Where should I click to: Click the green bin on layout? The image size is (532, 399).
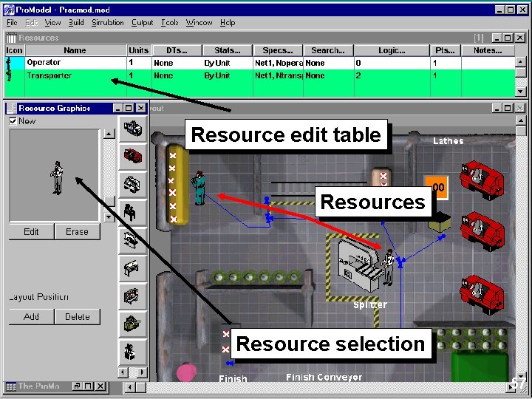(x=479, y=366)
